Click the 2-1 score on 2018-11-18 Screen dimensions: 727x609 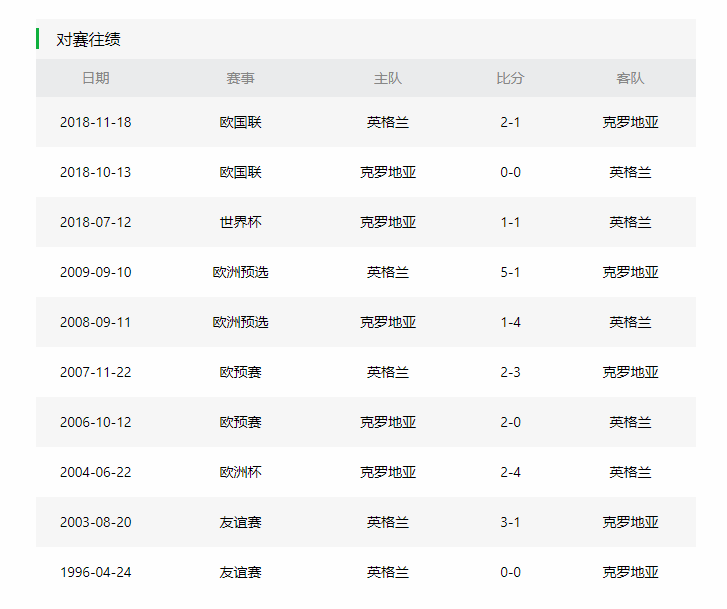click(510, 122)
